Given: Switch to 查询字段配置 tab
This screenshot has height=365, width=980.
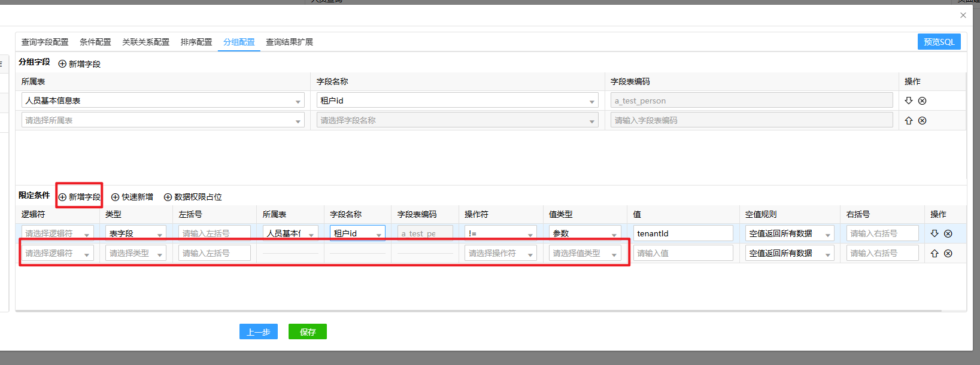Looking at the screenshot, I should 45,42.
